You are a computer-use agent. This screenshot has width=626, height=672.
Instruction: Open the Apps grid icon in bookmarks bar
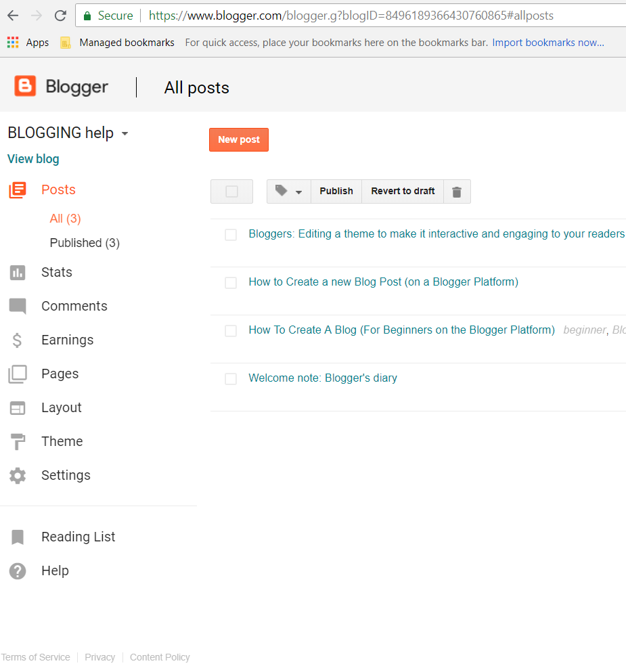click(x=13, y=43)
